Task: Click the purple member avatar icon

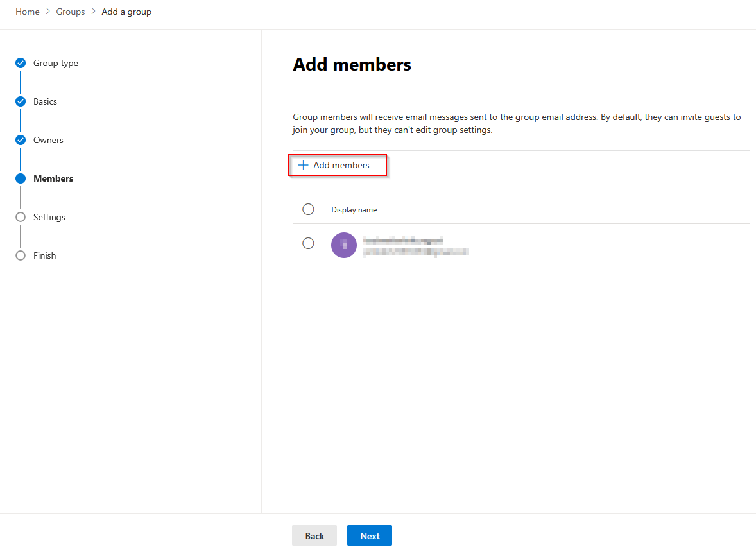Action: [344, 245]
